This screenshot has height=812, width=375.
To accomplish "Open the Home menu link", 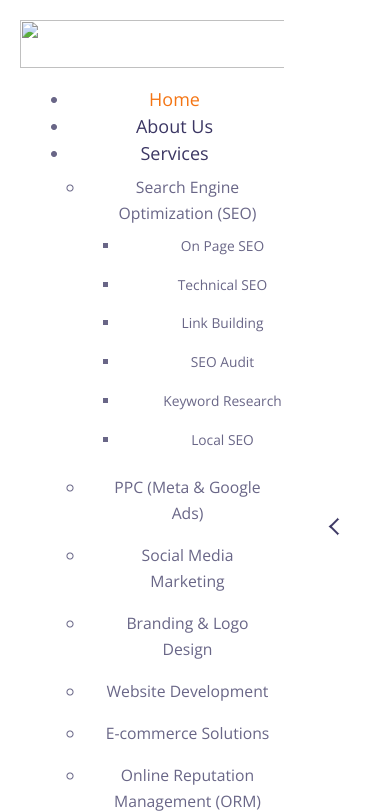I will pos(174,99).
